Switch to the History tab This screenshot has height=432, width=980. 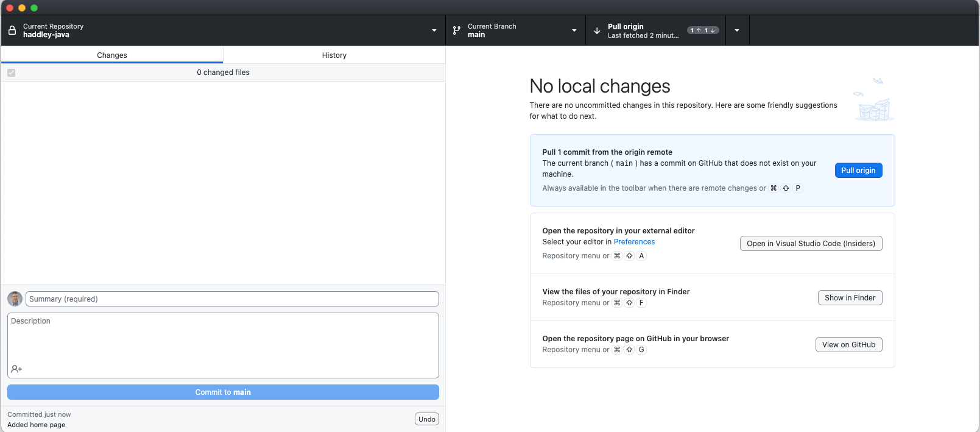tap(334, 55)
